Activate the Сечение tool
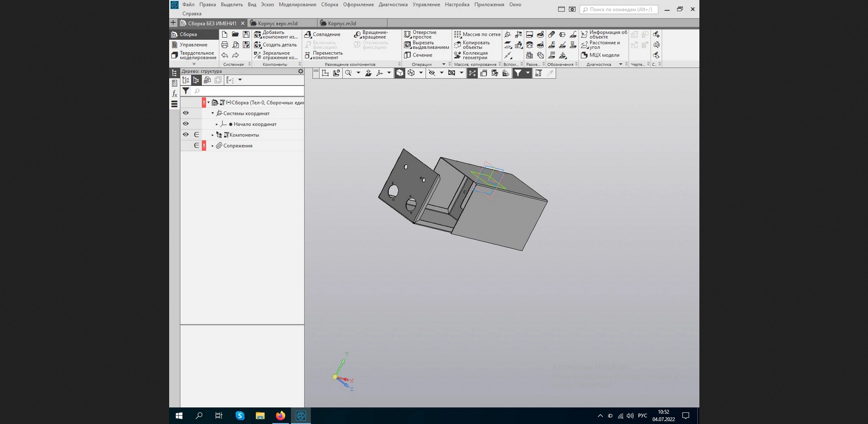 (x=418, y=55)
